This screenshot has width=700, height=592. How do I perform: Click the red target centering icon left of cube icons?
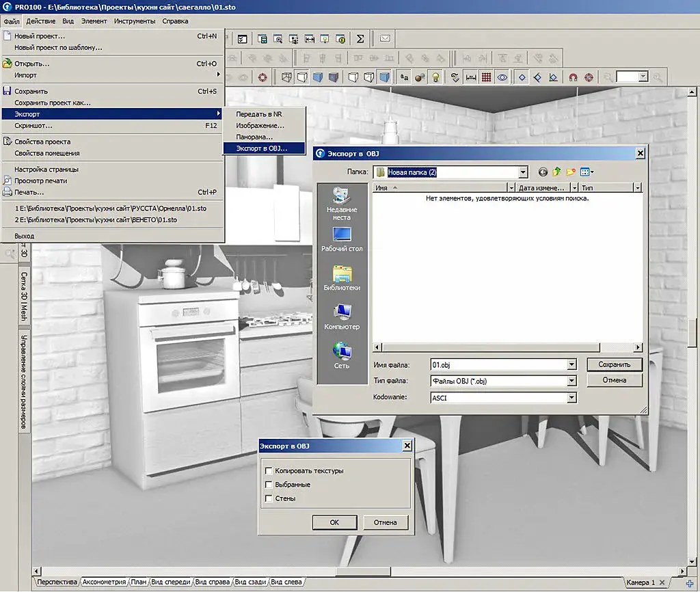262,77
